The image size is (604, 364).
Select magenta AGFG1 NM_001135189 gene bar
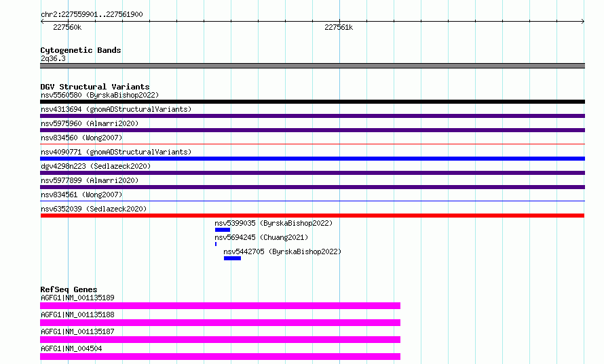pos(221,306)
